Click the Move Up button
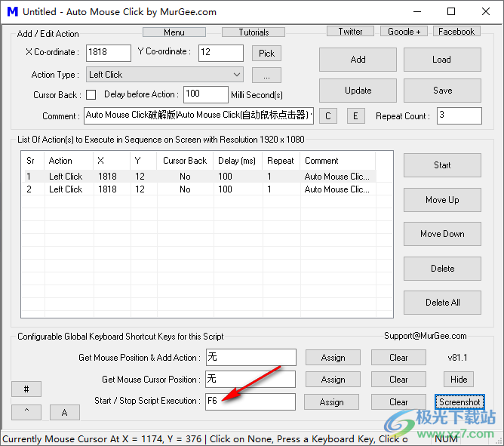The image size is (504, 446). [442, 200]
